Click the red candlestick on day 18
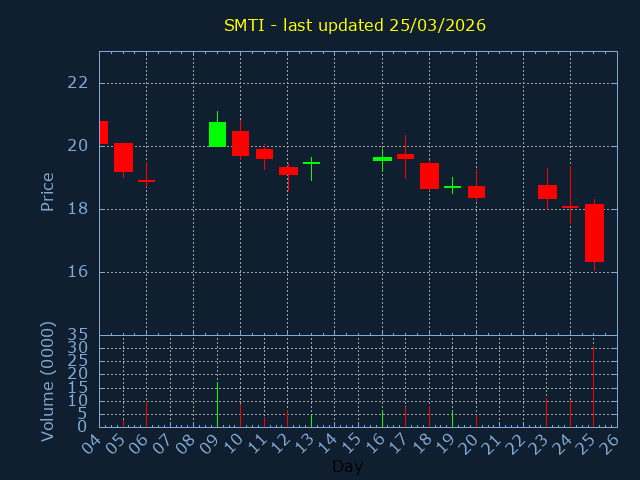 click(x=429, y=176)
